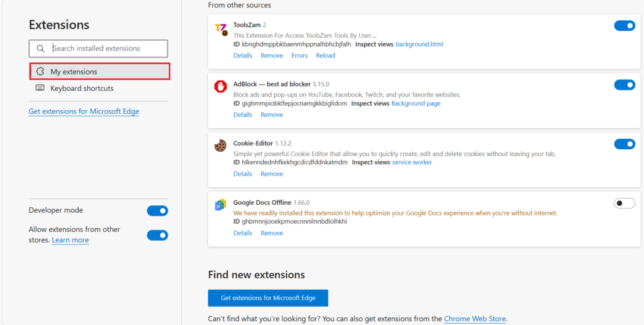
Task: Click the Cookie-Editor title text
Action: point(253,144)
